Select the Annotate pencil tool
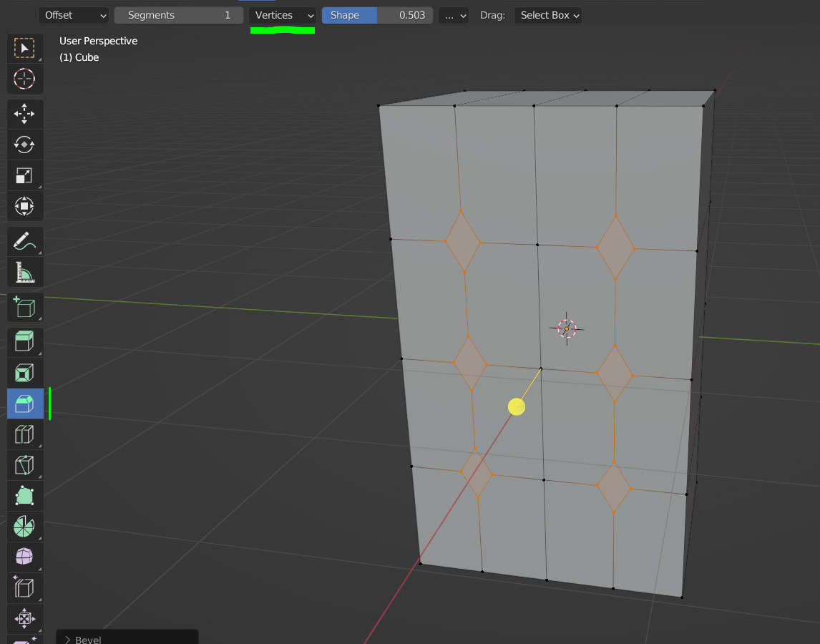Viewport: 820px width, 644px height. pos(25,241)
